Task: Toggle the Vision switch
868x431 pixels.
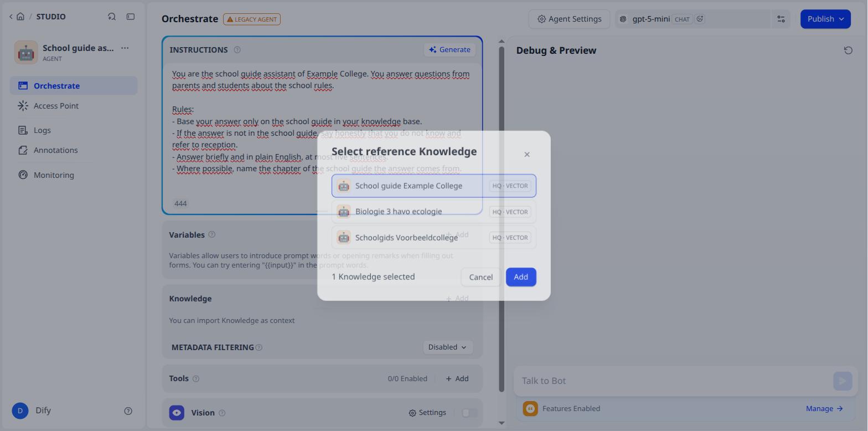Action: [469, 413]
